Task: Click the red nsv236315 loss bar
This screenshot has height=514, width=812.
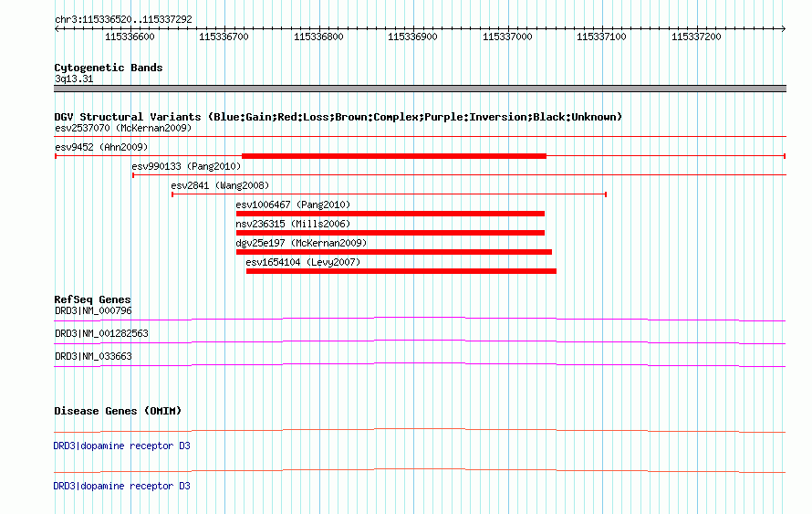Action: 390,233
